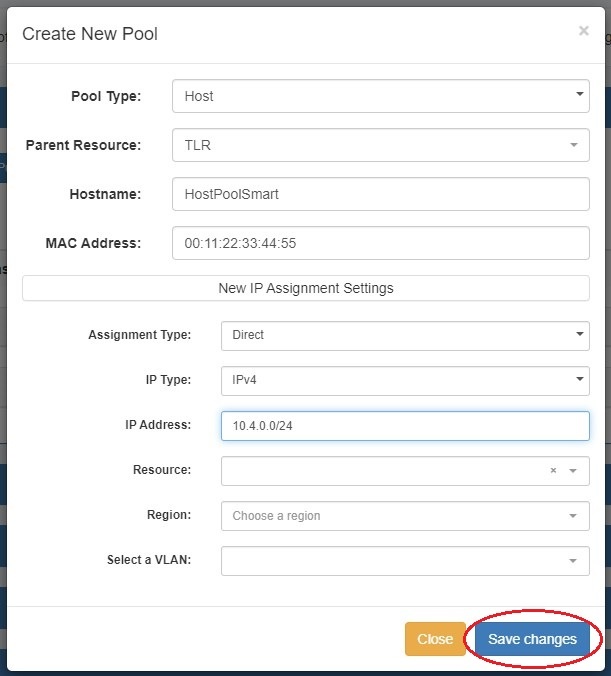Dismiss dialog with the X icon
The image size is (611, 676).
coord(583,31)
